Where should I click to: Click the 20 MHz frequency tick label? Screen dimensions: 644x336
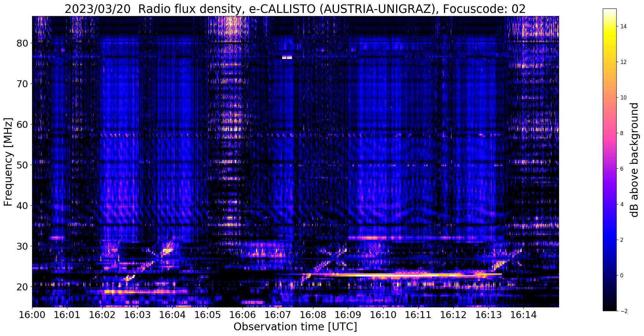[x=22, y=287]
